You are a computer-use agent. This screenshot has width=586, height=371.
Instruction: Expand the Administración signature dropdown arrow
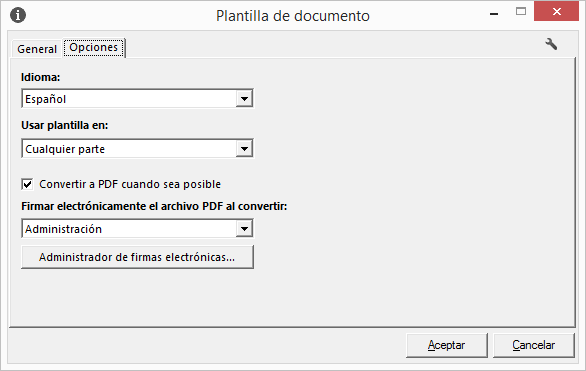point(244,229)
